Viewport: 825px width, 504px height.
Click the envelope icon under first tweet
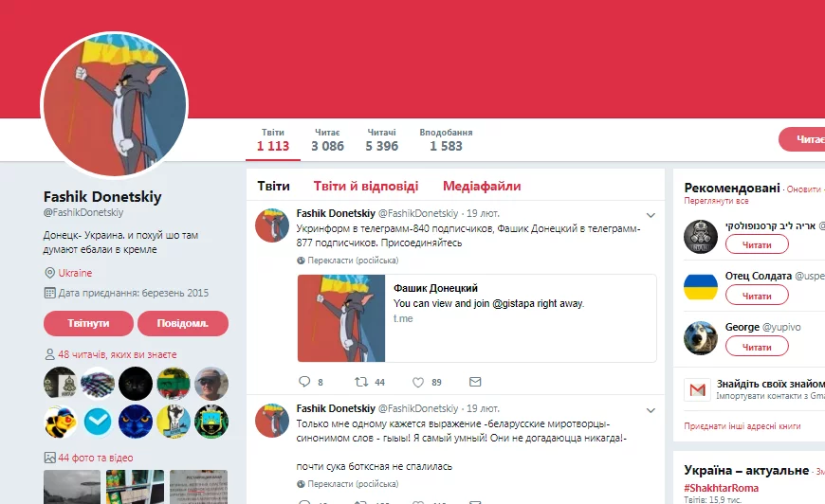click(x=475, y=382)
